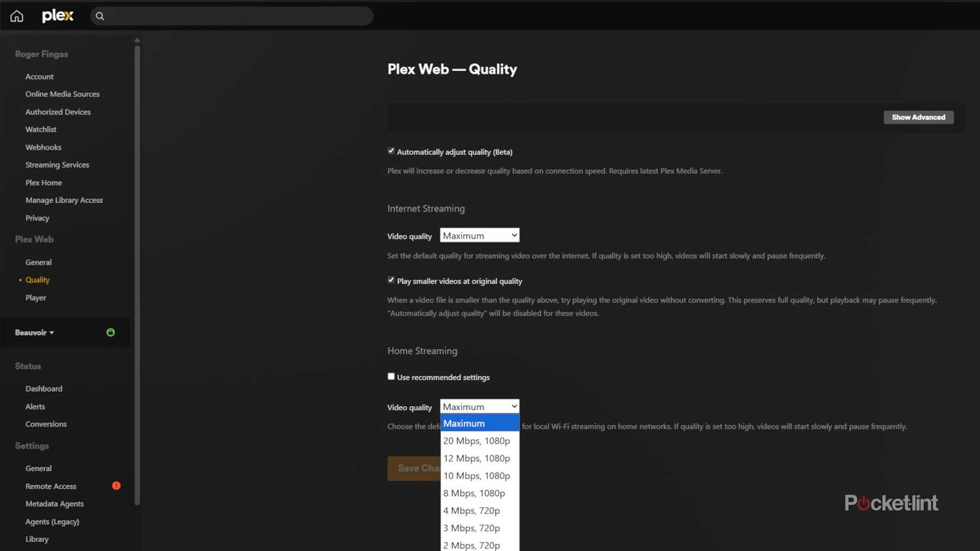
Task: Open Agents (Legacy) settings
Action: point(52,522)
